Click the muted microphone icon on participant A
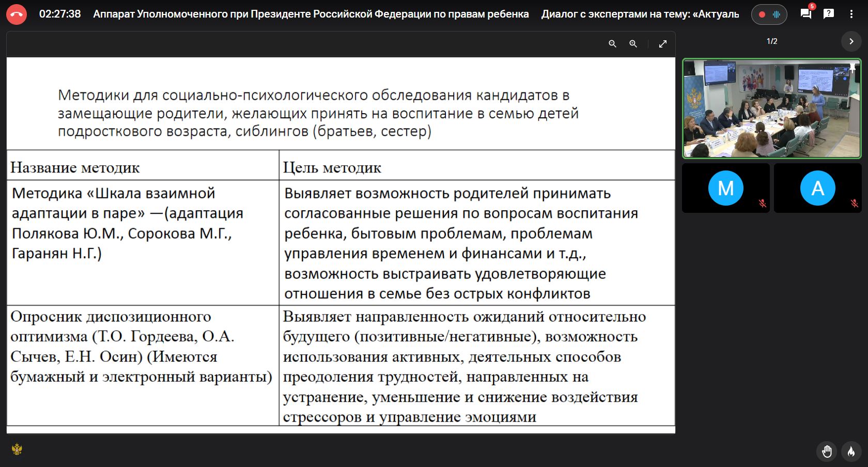 coord(854,204)
